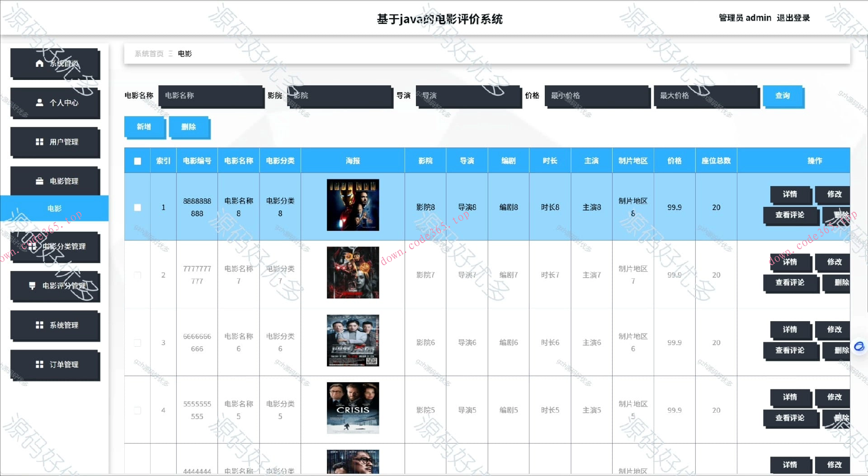The width and height of the screenshot is (868, 476).
Task: Click the 电影名称 column header
Action: pyautogui.click(x=239, y=161)
